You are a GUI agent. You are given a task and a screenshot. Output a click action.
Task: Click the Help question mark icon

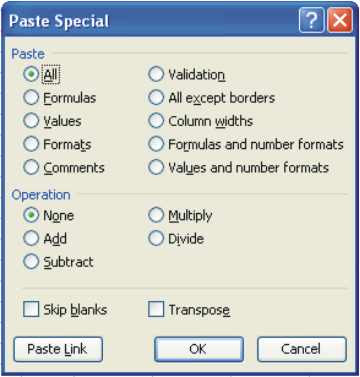pyautogui.click(x=312, y=20)
